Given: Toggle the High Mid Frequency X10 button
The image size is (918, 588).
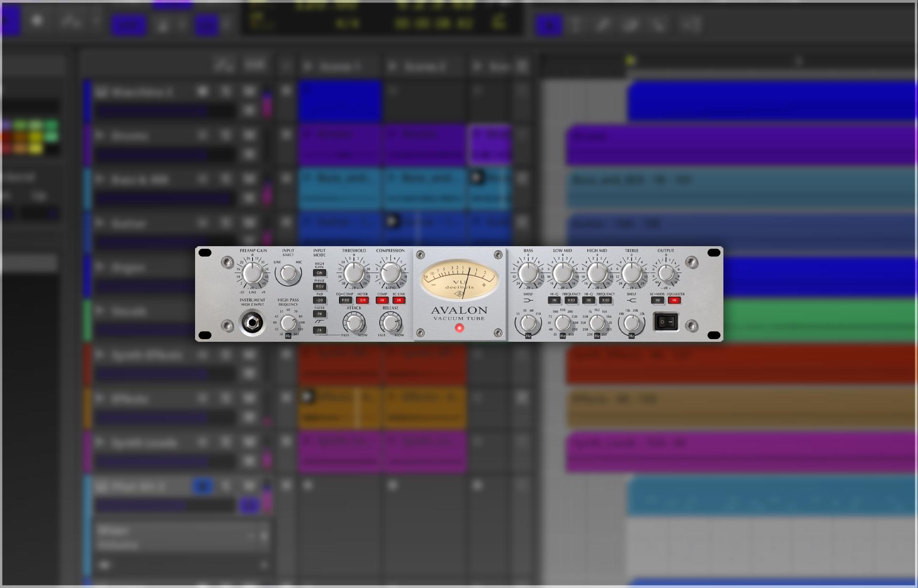Looking at the screenshot, I should (605, 300).
